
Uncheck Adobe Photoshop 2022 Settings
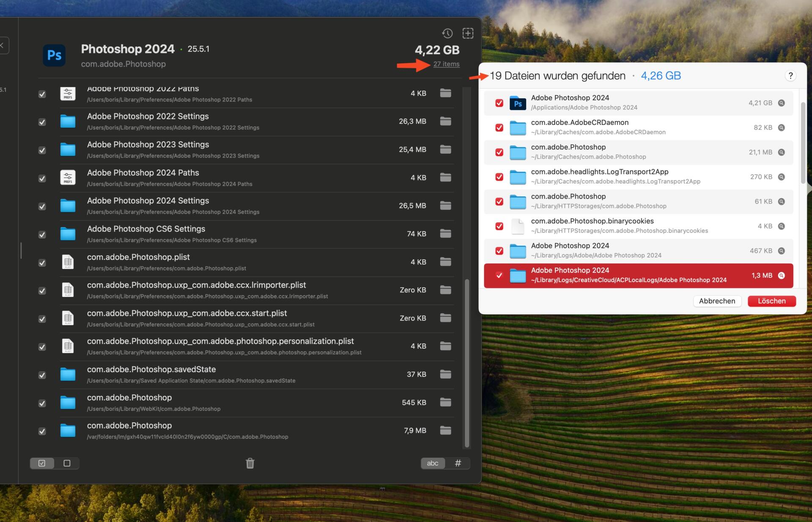pos(42,122)
